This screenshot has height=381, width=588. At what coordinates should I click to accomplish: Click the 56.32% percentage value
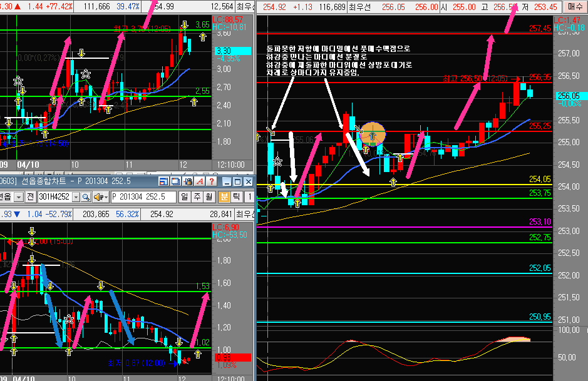(128, 215)
